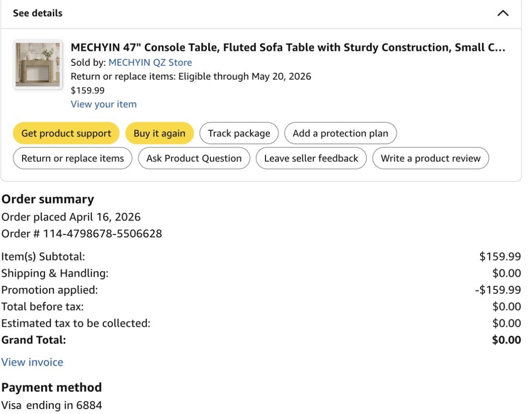Screen dimensions: 532x414
Task: Click the order number 114-4798678-5506628
Action: [102, 234]
